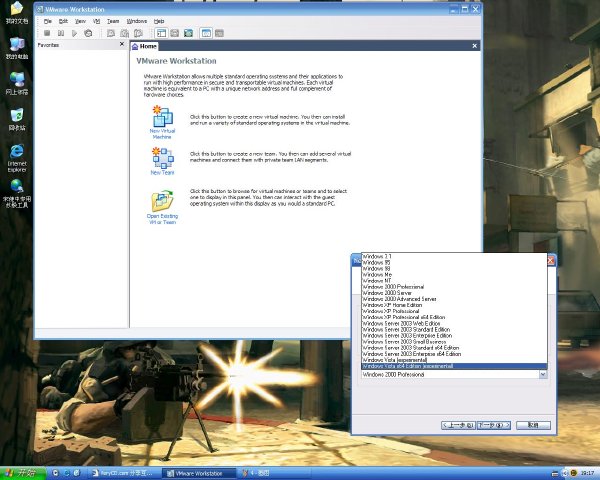Choose Windows XP Professional (non-x64)
The height and width of the screenshot is (480, 600).
coord(454,311)
